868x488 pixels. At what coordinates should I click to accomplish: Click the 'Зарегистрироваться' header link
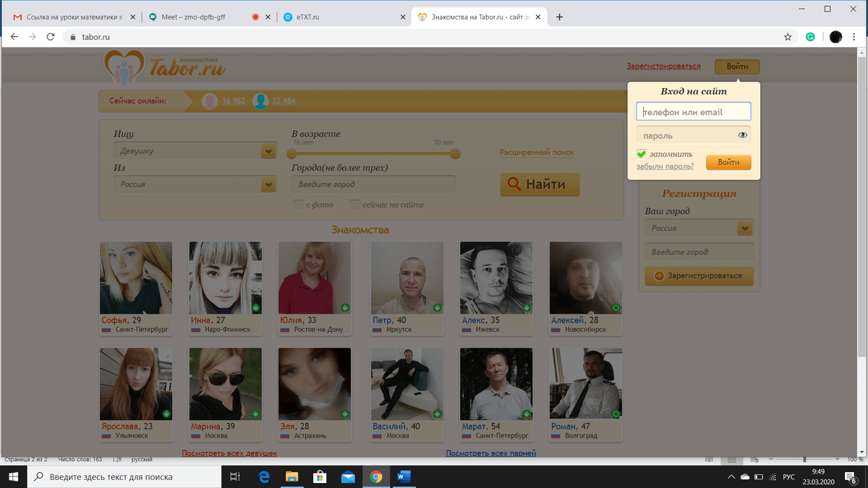663,67
